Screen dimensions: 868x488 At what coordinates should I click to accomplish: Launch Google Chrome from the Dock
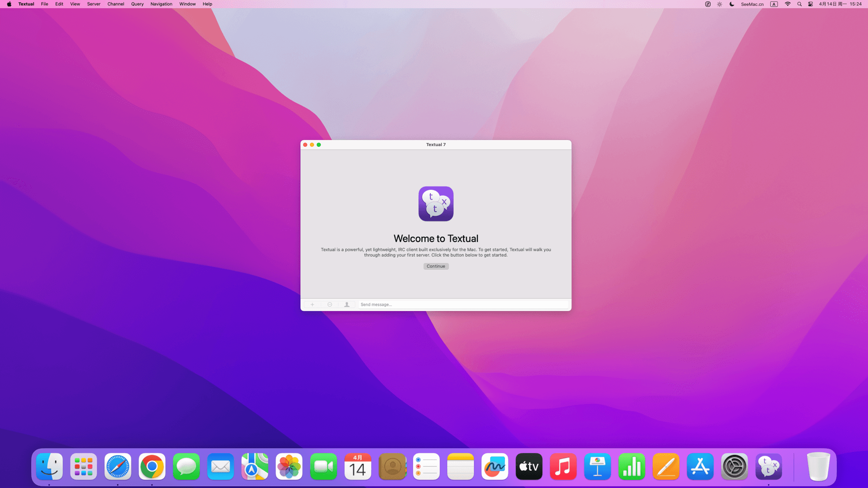(152, 467)
